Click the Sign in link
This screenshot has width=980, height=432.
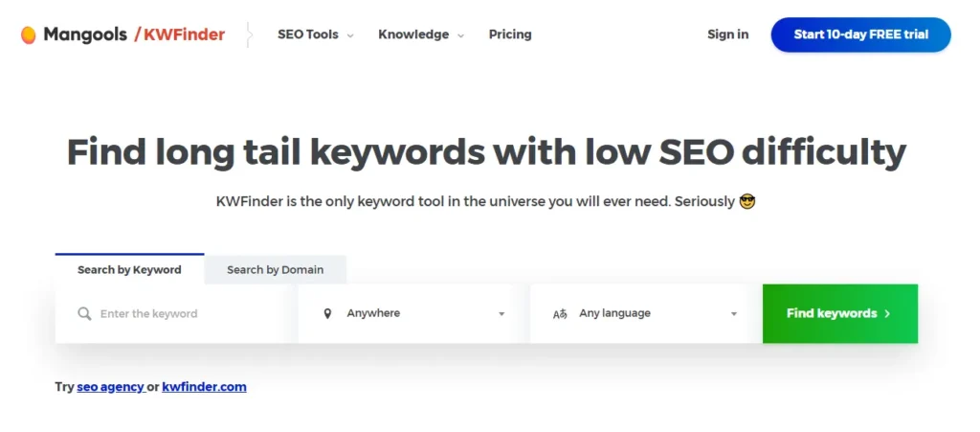727,34
